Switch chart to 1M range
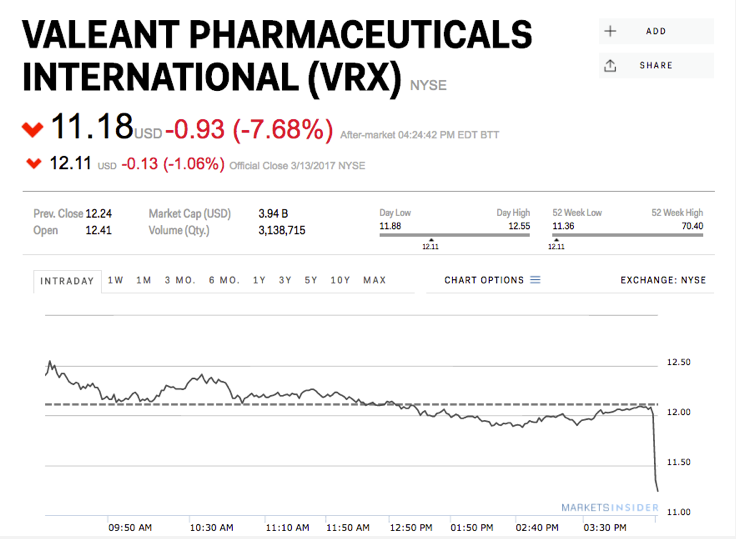736x539 pixels. pos(144,280)
